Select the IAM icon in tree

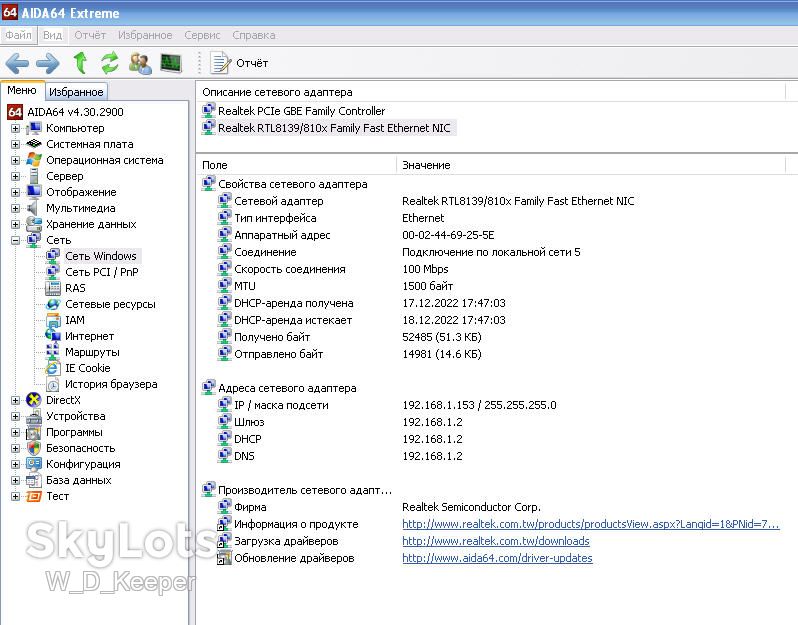click(x=53, y=320)
